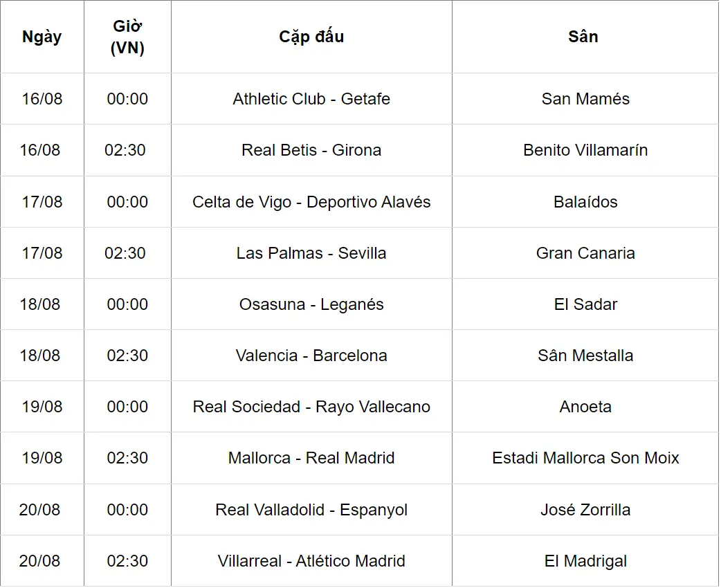721x588 pixels.
Task: Select the Villarreal - Atlético Madrid match
Action: 311,561
